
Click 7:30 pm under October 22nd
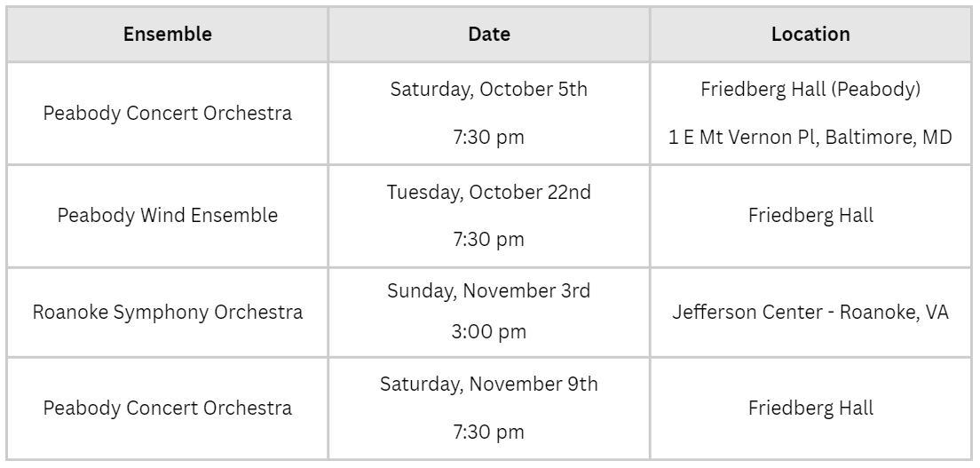tap(489, 239)
